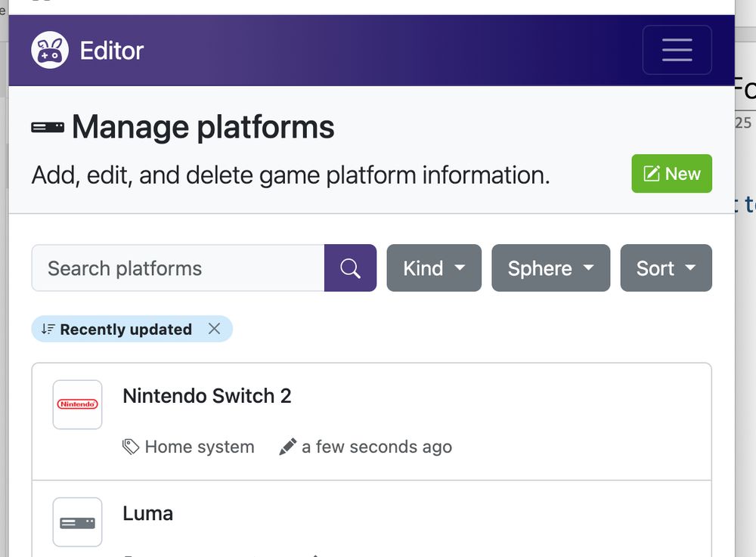Open the hamburger navigation menu
The height and width of the screenshot is (557, 756).
(677, 50)
